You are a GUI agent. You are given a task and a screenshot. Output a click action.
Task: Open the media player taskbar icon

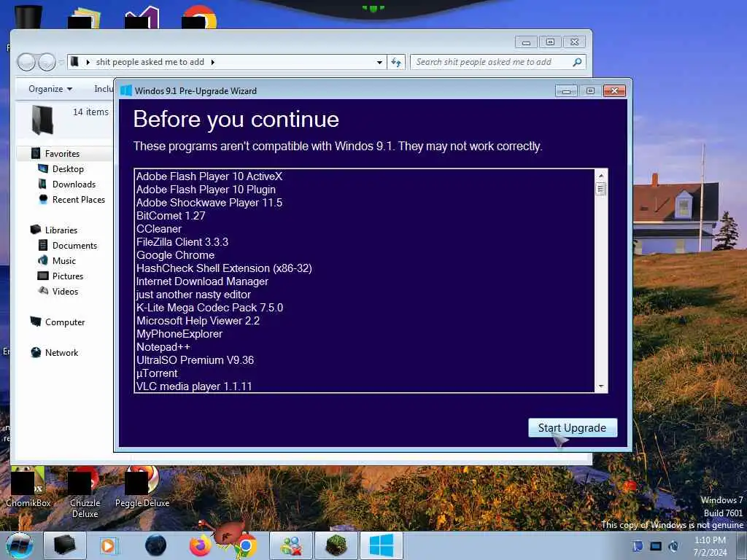coord(109,545)
